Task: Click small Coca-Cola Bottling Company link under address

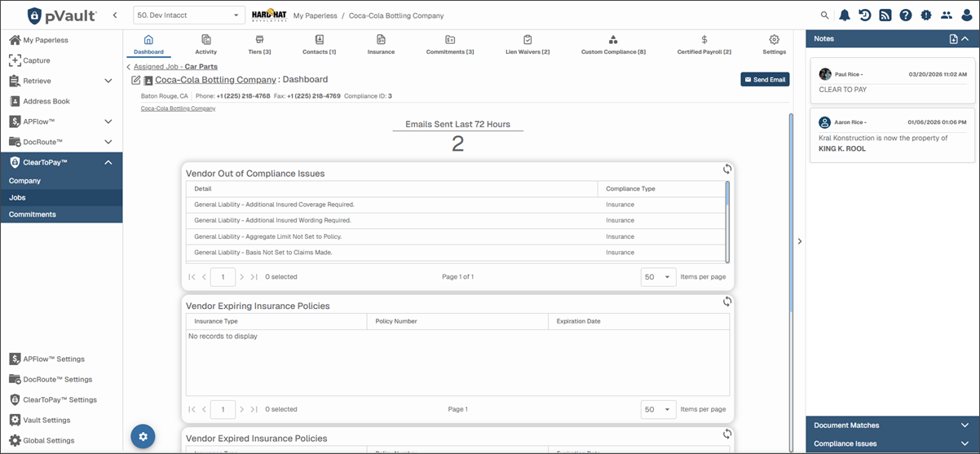Action: point(178,108)
